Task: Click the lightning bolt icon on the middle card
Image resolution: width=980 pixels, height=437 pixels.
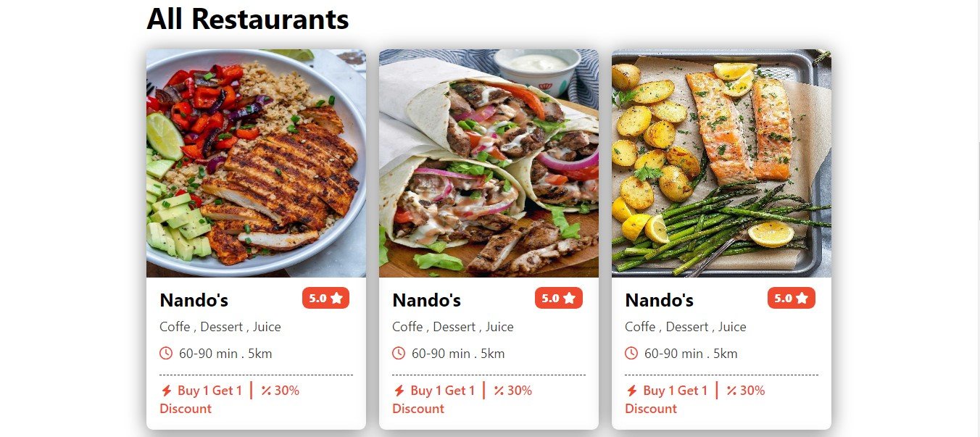Action: [x=399, y=391]
